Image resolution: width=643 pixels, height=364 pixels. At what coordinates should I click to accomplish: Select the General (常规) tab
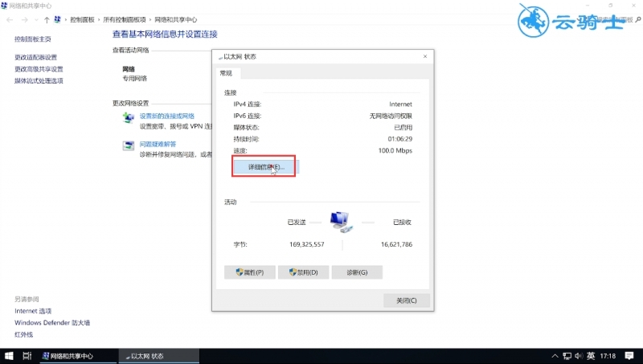point(226,73)
